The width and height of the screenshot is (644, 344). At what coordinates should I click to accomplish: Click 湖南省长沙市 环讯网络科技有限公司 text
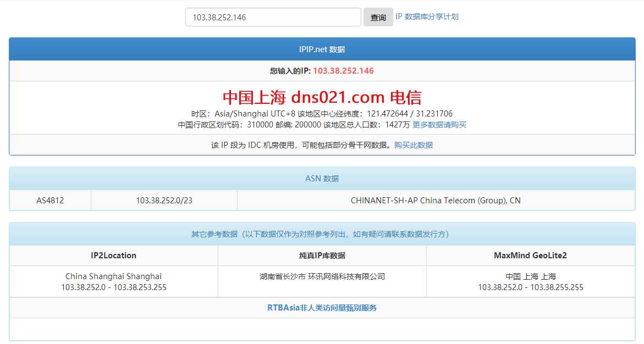click(322, 276)
